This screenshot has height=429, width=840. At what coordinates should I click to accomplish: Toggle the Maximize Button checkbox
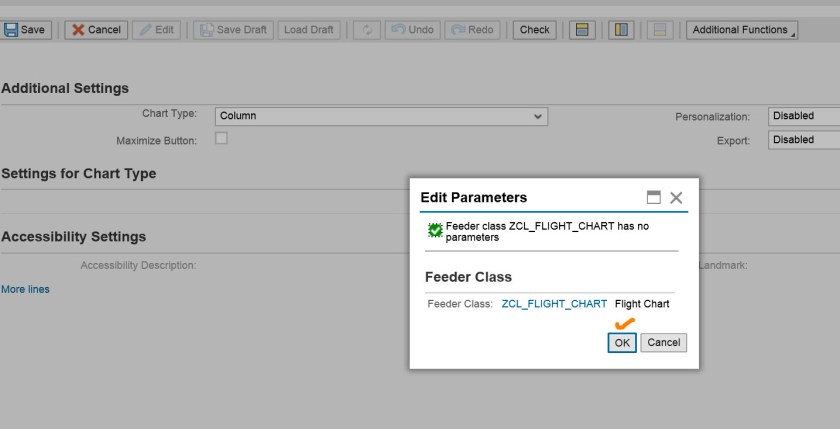click(x=221, y=139)
